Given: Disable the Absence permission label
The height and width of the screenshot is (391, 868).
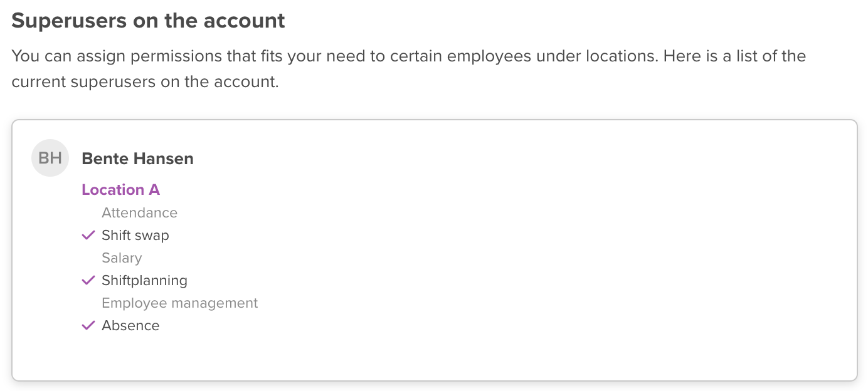Looking at the screenshot, I should coord(130,326).
